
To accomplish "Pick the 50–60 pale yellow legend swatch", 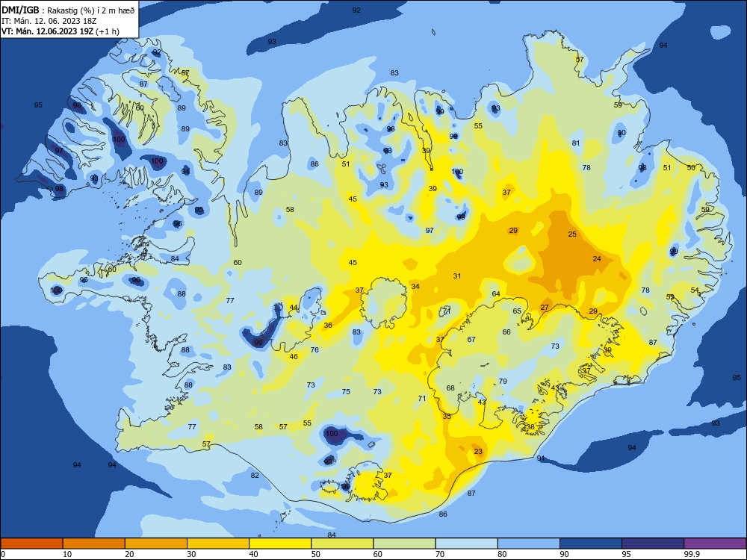I will click(342, 544).
